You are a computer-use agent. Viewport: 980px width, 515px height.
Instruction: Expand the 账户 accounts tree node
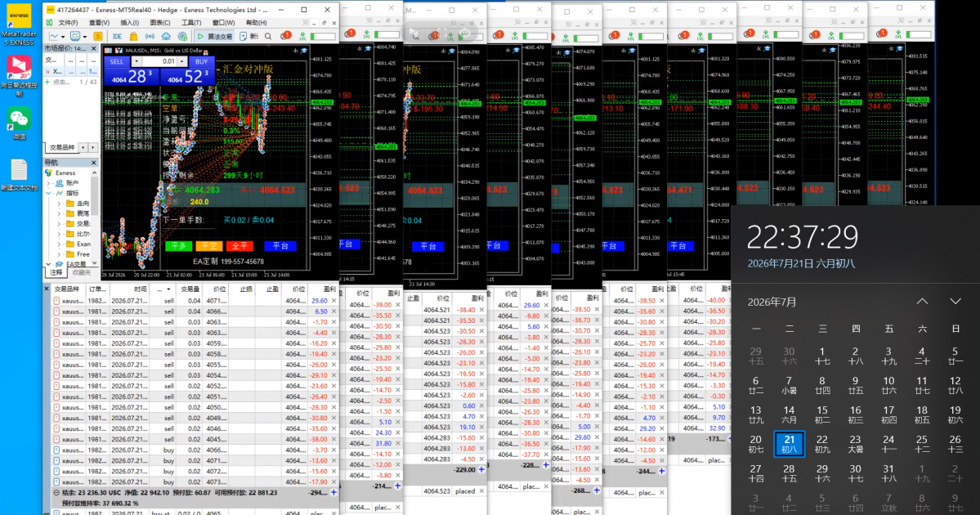click(49, 183)
